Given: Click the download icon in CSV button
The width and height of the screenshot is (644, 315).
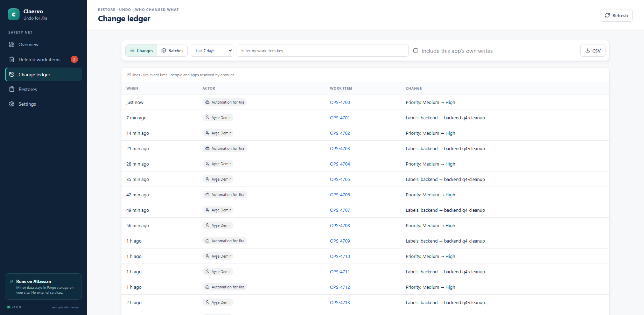Looking at the screenshot, I should click(588, 51).
